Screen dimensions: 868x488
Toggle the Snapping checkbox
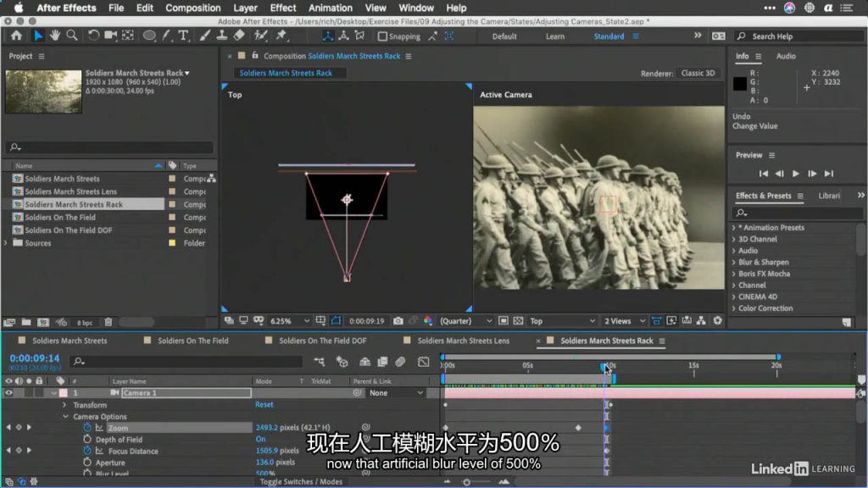click(382, 36)
